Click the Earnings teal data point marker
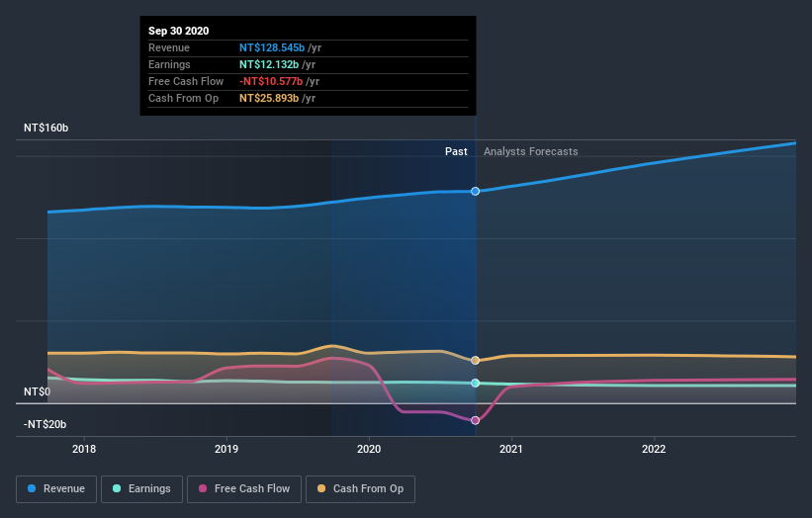This screenshot has width=812, height=518. point(476,383)
